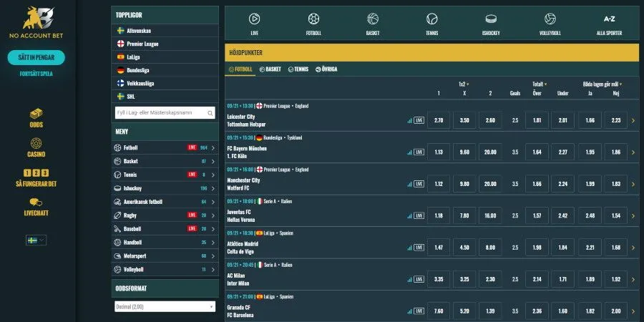
Task: Select Ja 1.99 for Manchester City match
Action: tap(590, 184)
